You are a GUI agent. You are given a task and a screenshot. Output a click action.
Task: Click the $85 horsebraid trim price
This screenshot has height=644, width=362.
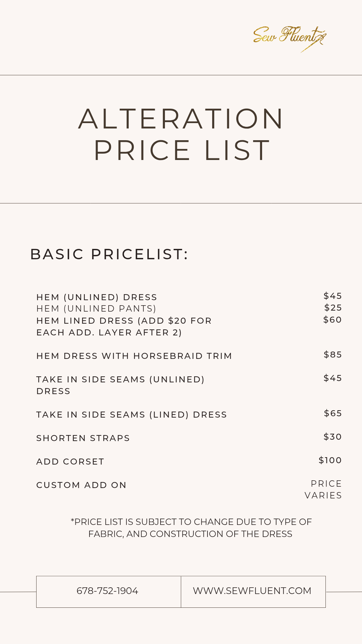tap(333, 355)
